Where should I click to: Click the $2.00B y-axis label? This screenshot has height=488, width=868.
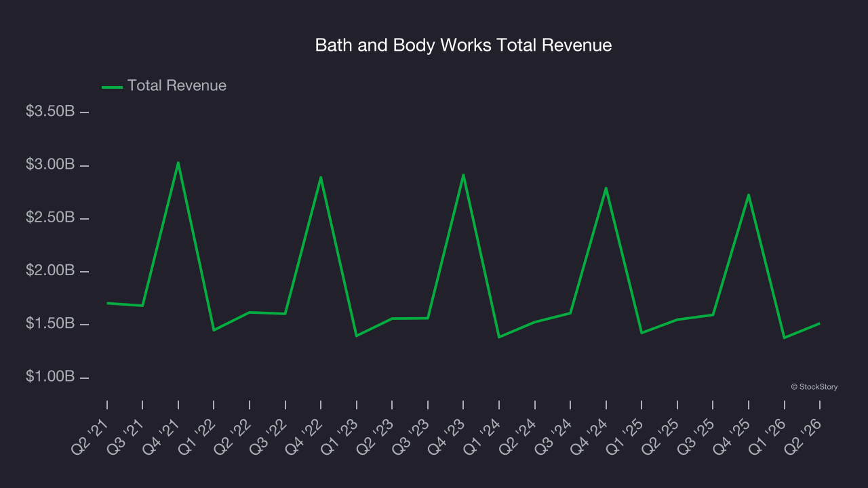pos(50,271)
